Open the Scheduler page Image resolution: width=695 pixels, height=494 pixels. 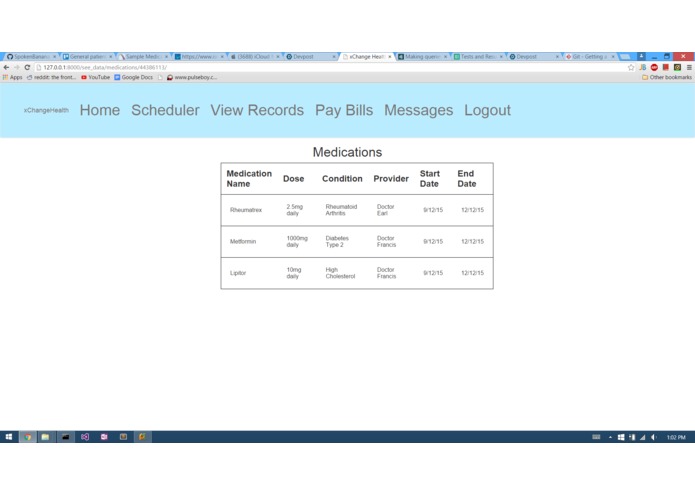tap(165, 110)
